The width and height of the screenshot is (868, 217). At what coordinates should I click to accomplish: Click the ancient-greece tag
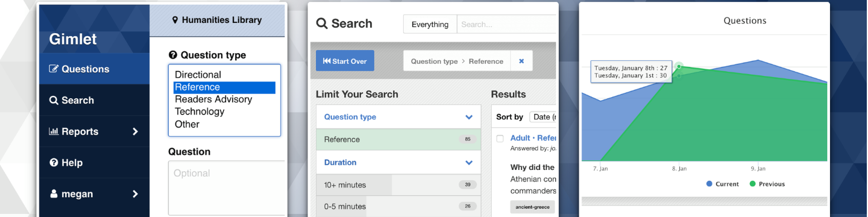[x=532, y=207]
